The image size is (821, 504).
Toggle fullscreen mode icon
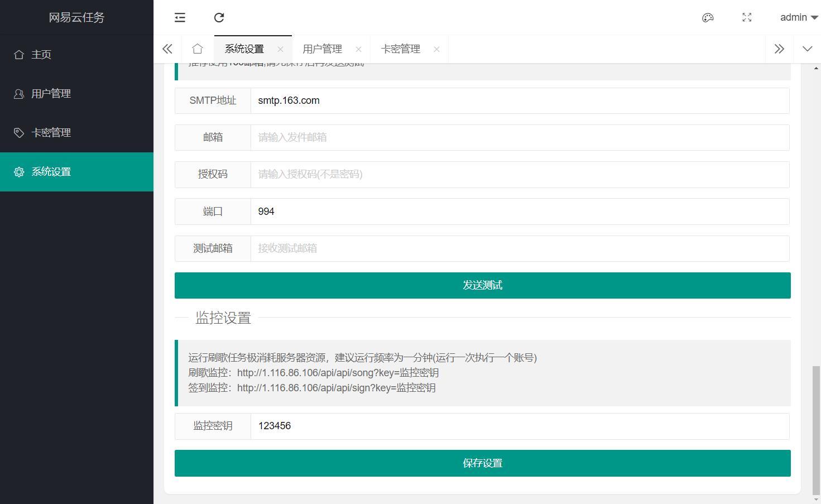tap(747, 18)
